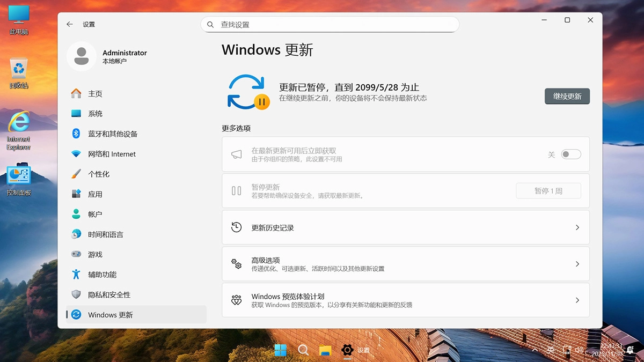Click the 暂停1周 button
Viewport: 644px width, 362px height.
pyautogui.click(x=548, y=190)
